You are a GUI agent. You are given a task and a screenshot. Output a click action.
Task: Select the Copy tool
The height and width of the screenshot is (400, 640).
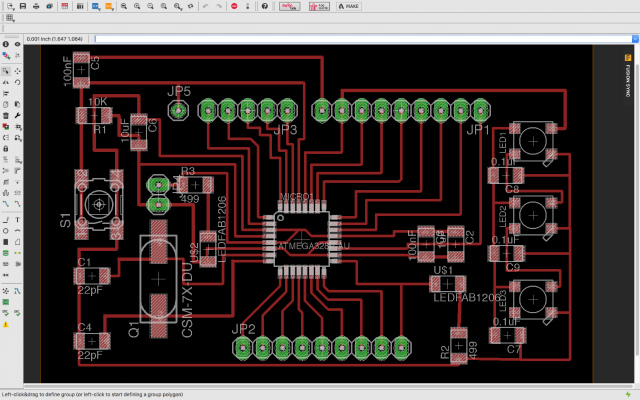point(6,105)
